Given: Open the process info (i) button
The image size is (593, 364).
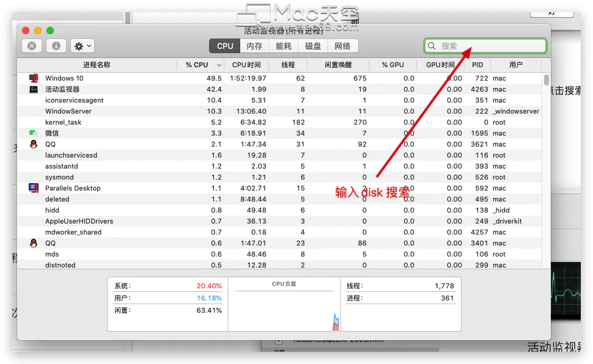Looking at the screenshot, I should [x=56, y=46].
